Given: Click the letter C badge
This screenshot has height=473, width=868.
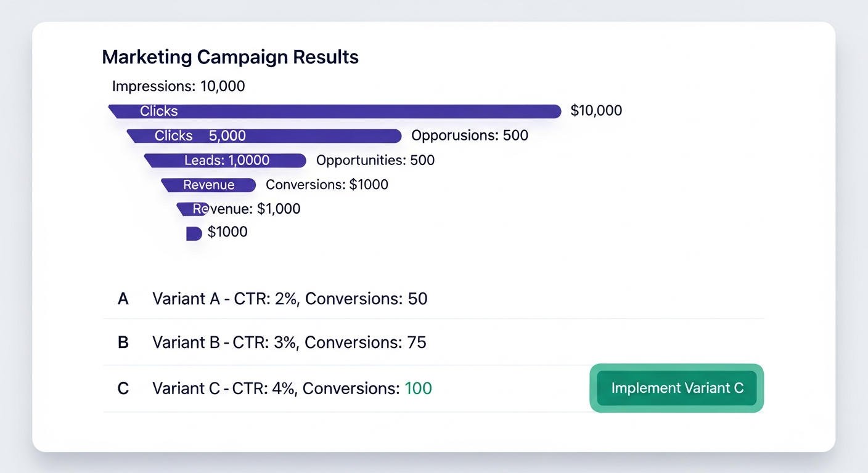Looking at the screenshot, I should [123, 389].
